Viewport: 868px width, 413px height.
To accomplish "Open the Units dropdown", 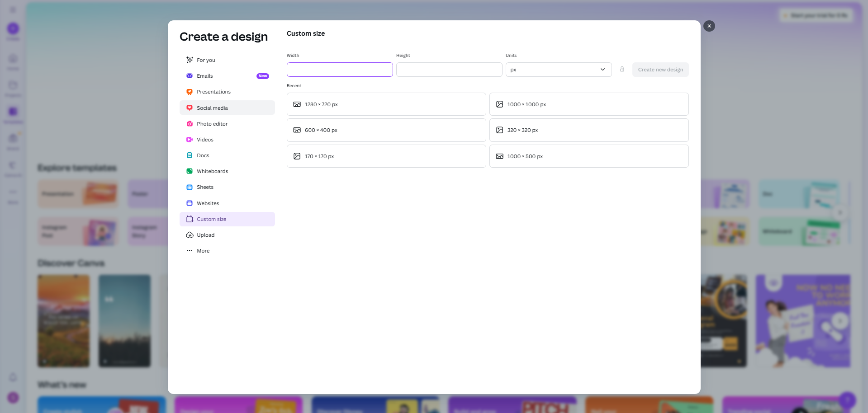I will (x=558, y=69).
